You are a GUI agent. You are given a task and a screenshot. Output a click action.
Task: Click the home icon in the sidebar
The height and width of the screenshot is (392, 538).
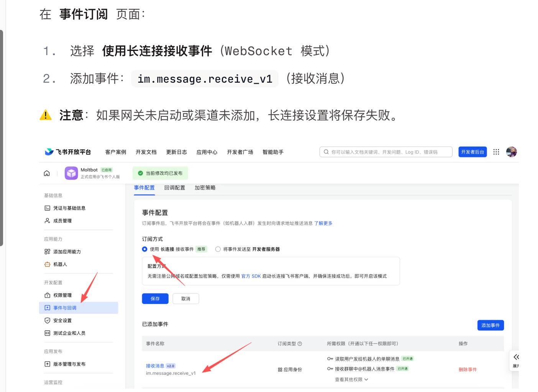pyautogui.click(x=47, y=173)
